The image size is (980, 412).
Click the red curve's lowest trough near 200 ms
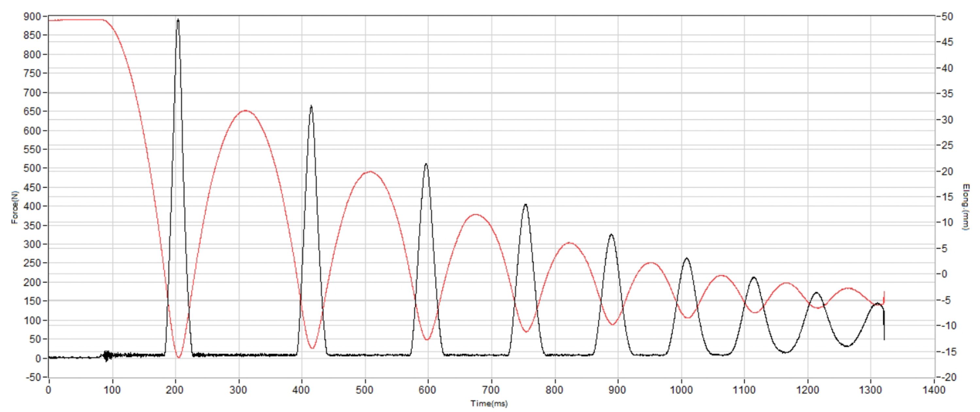coord(179,357)
